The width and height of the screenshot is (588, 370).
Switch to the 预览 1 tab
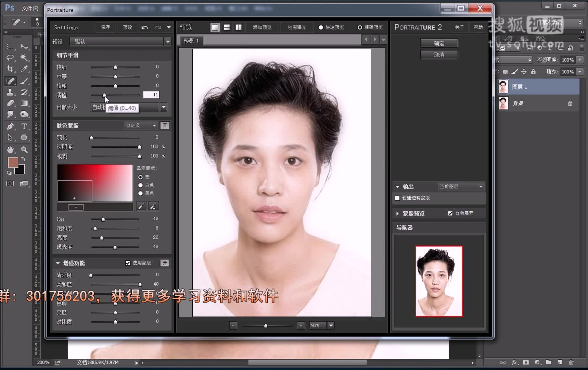[191, 41]
